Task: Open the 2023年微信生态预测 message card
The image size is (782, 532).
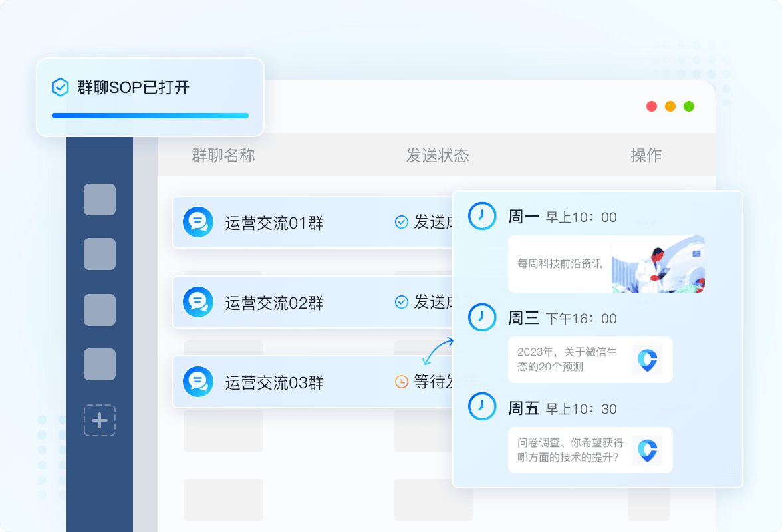Action: click(590, 360)
